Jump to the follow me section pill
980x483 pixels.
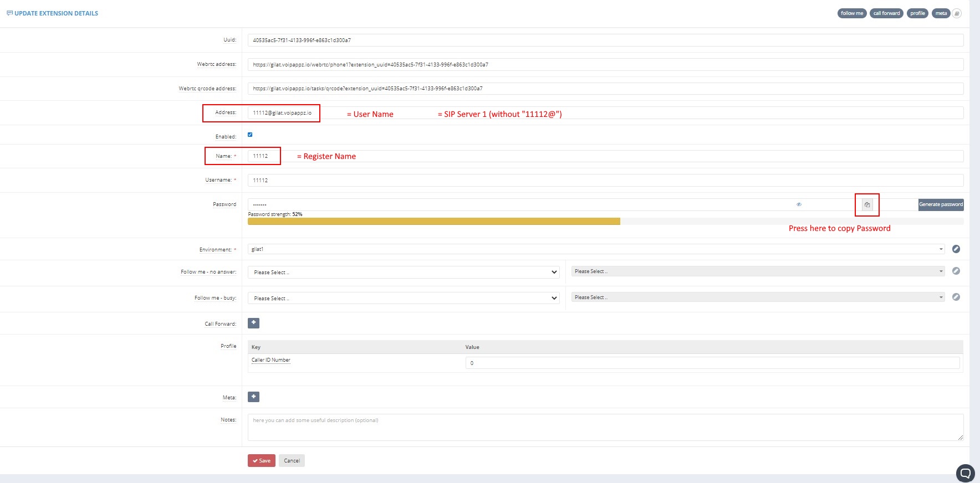[851, 13]
